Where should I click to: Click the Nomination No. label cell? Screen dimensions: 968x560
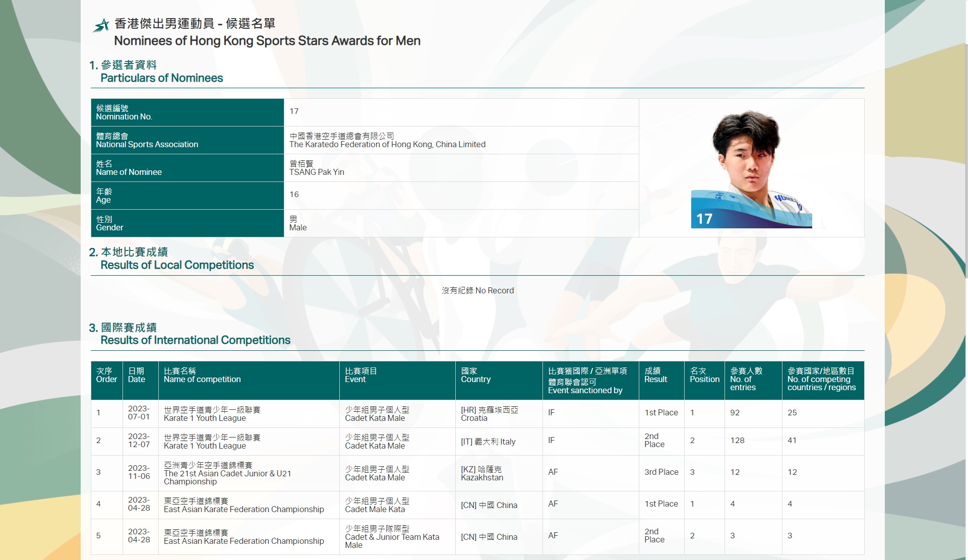(124, 116)
